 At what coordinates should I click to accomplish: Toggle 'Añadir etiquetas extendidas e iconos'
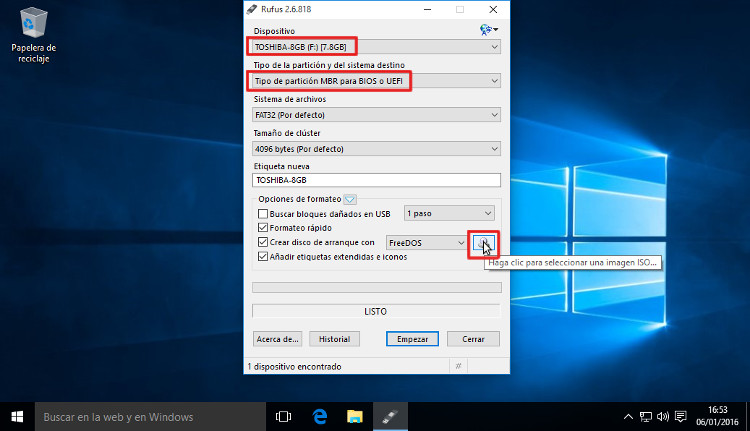point(263,256)
